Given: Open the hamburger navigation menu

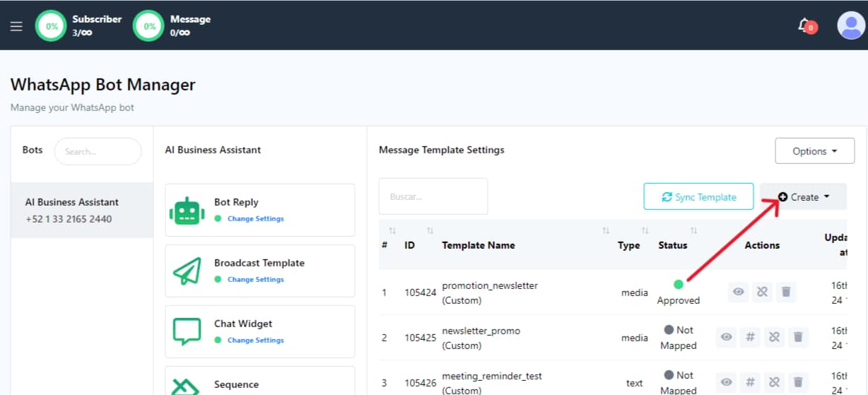Looking at the screenshot, I should pyautogui.click(x=16, y=26).
